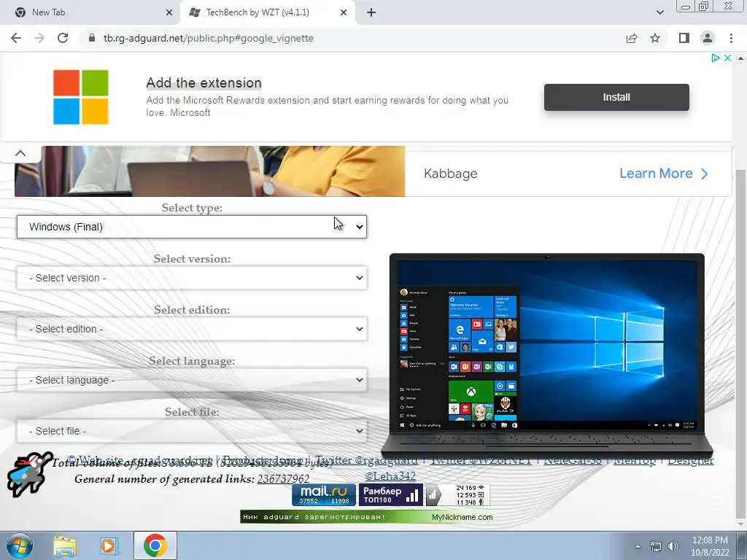Viewport: 747px width, 560px height.
Task: Open Windows Explorer from taskbar
Action: [x=65, y=545]
